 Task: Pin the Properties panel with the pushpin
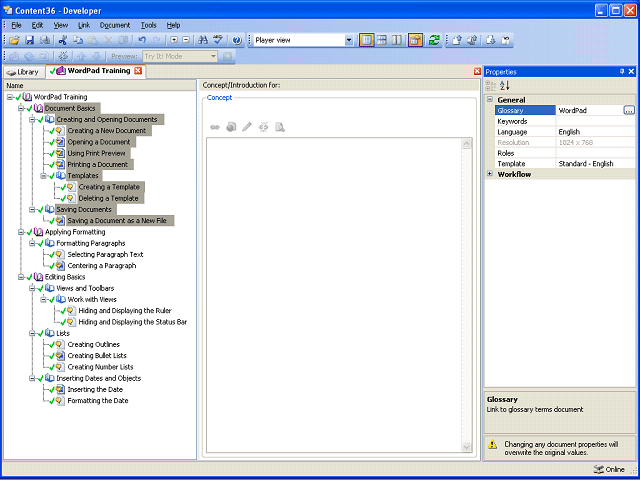(x=621, y=72)
